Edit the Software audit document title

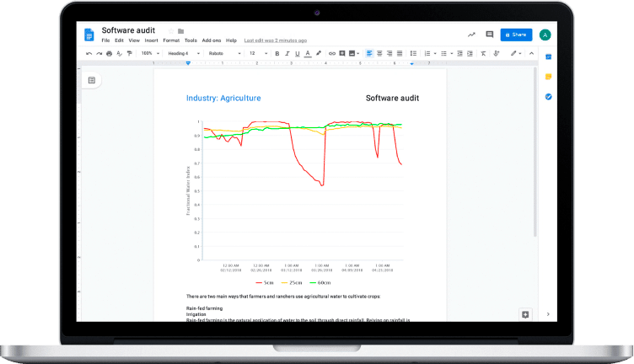click(x=128, y=30)
